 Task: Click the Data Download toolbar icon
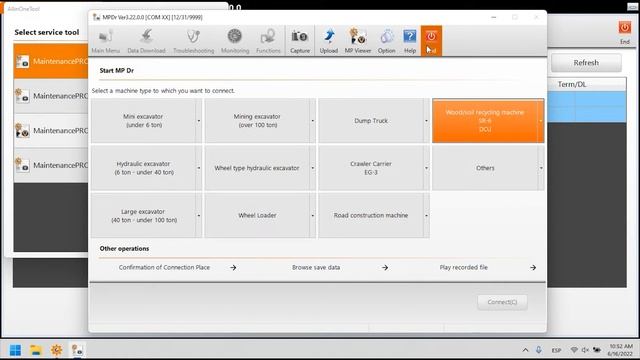pyautogui.click(x=146, y=41)
